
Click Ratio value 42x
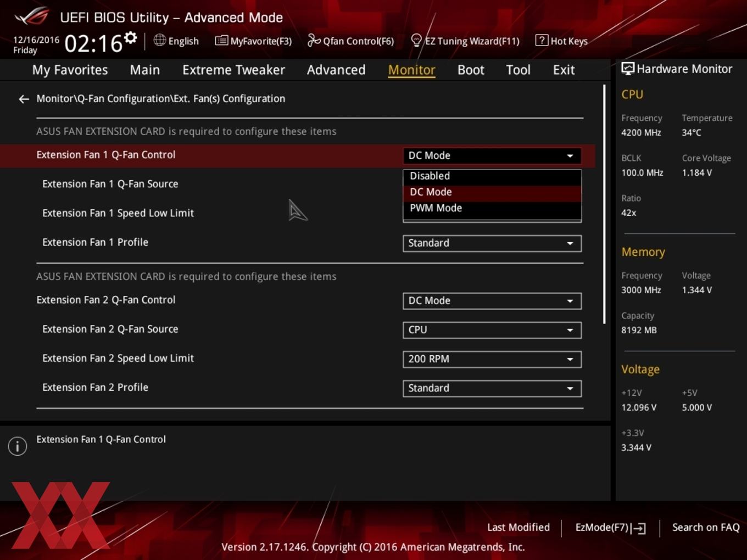(x=629, y=213)
